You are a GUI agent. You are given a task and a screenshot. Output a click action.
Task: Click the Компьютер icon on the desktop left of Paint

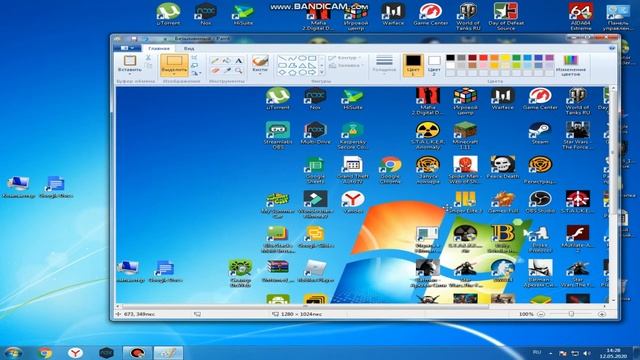(18, 187)
